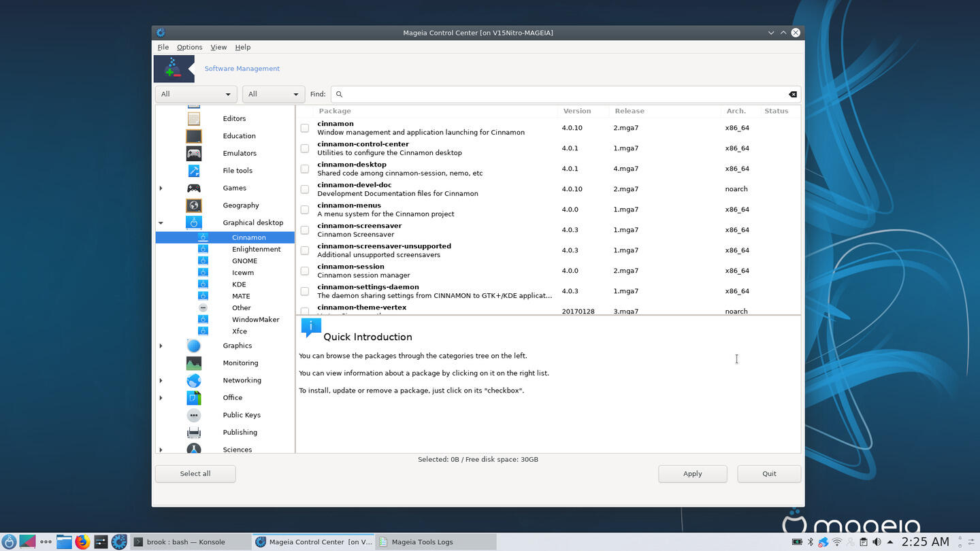Select the cinnamon-session package row
This screenshot has width=980, height=551.
pyautogui.click(x=548, y=271)
